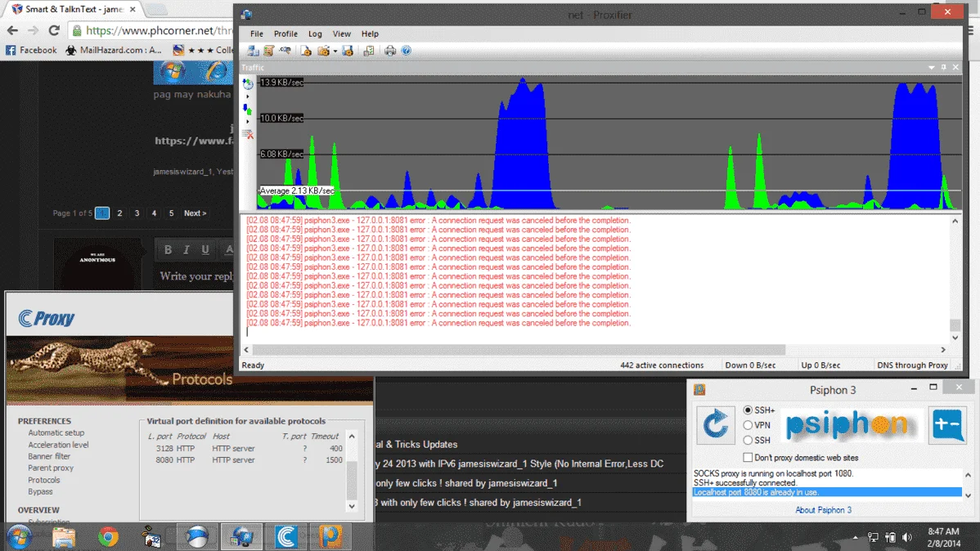
Task: Click the traffic period clock icon
Action: [x=248, y=83]
